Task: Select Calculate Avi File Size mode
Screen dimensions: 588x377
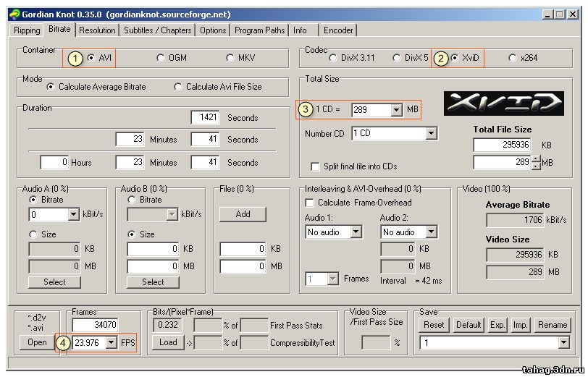Action: 177,87
